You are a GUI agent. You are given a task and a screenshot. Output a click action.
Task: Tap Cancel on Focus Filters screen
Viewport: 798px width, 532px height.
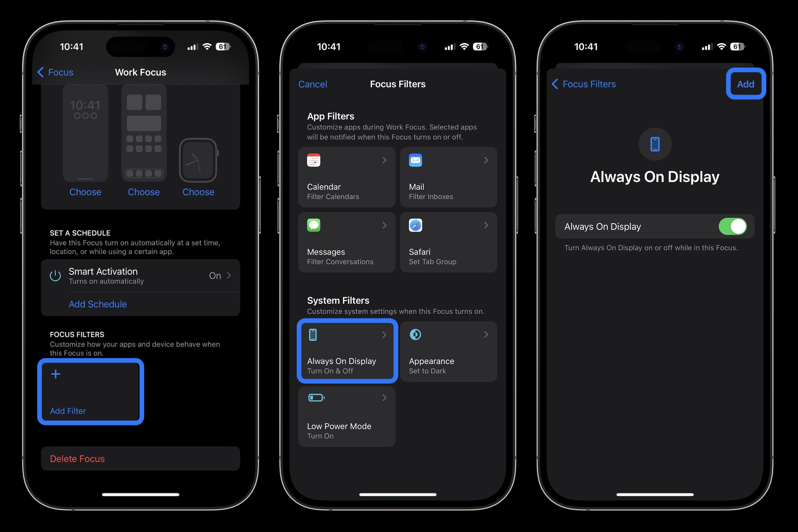click(313, 84)
